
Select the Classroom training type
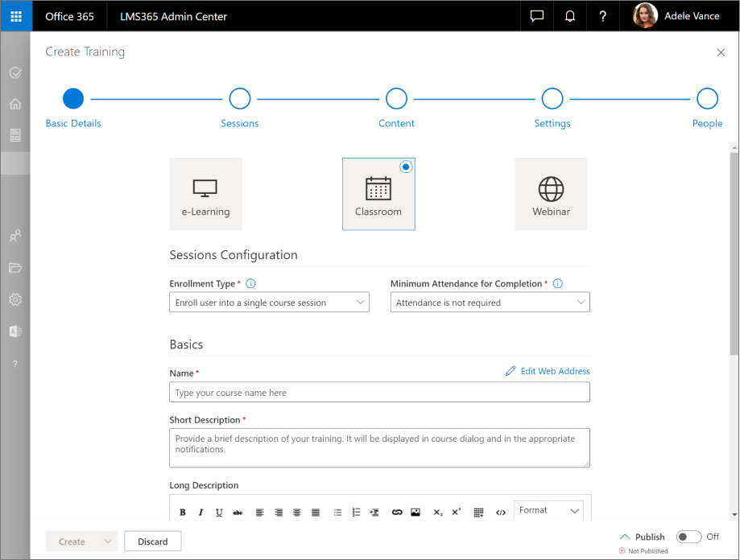[378, 194]
